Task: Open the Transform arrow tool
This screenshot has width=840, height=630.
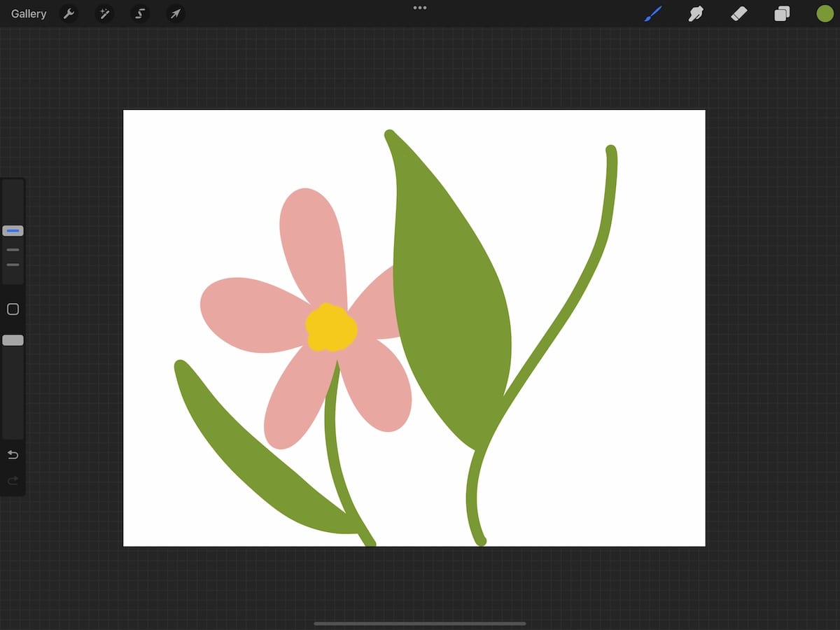Action: [175, 13]
